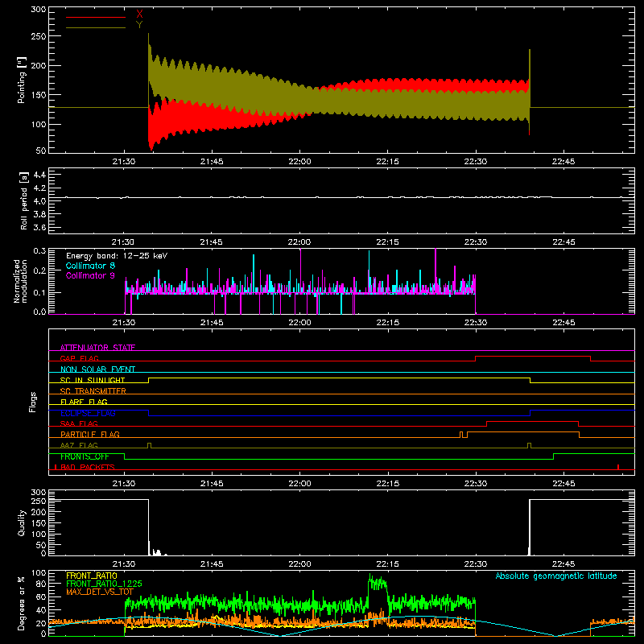The image size is (644, 644).
Task: Select the 'Energy band: 12-25 keV' annotation
Action: tap(117, 256)
